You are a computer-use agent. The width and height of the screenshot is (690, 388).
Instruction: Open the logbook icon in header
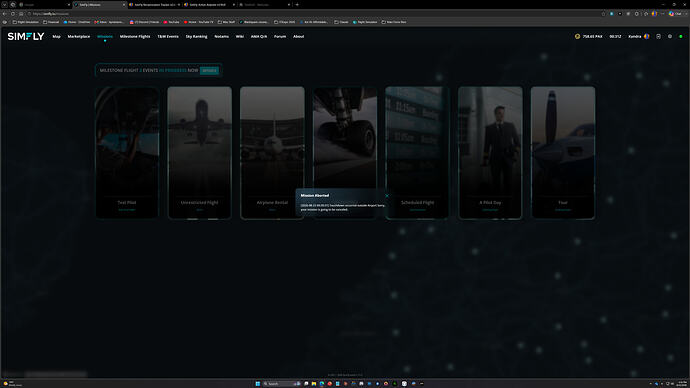(658, 37)
